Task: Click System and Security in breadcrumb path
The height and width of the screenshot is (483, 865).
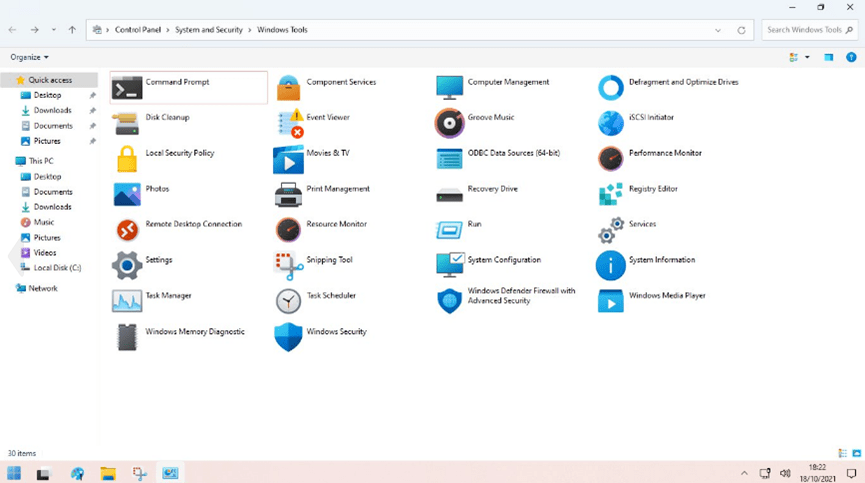Action: click(209, 30)
